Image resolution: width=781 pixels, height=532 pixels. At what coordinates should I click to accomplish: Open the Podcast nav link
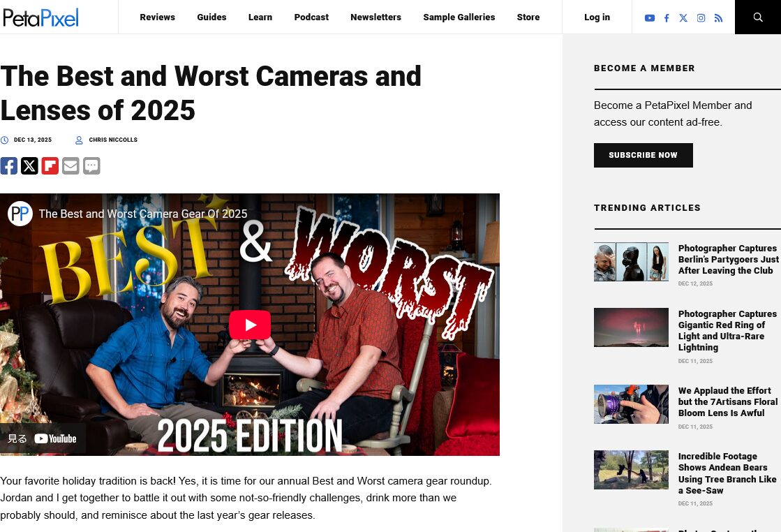pyautogui.click(x=311, y=17)
